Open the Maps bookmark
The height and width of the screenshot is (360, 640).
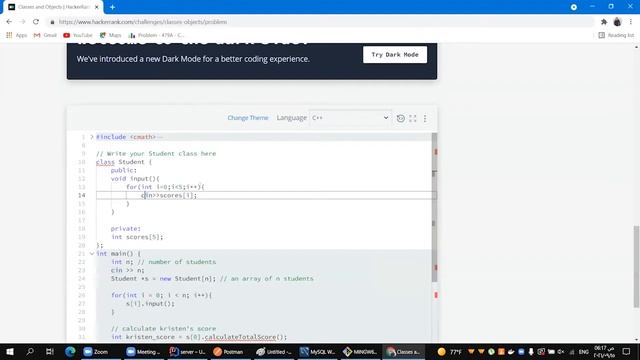[111, 35]
